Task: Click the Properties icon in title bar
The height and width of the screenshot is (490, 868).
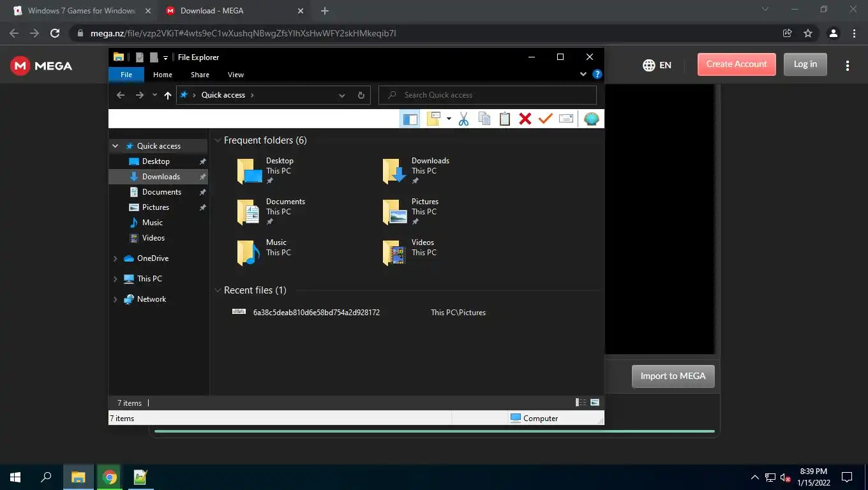Action: tap(140, 57)
